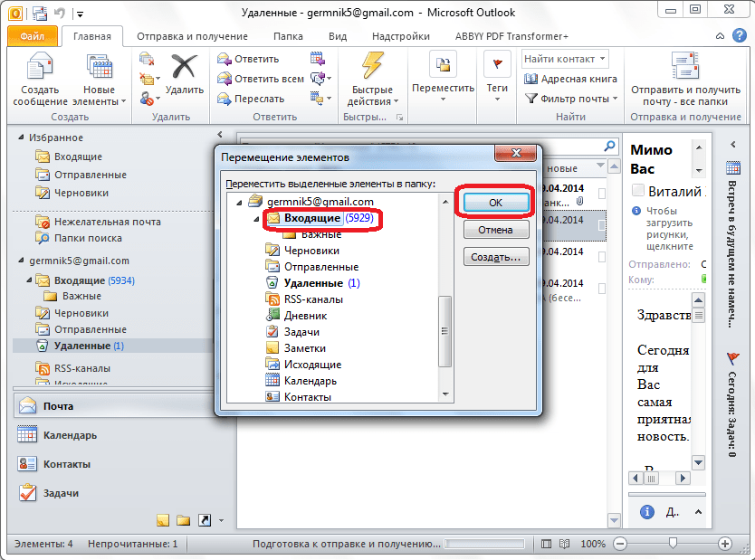Toggle checkbox next to Виталий in reading pane
Screen dimensions: 755x560
638,191
